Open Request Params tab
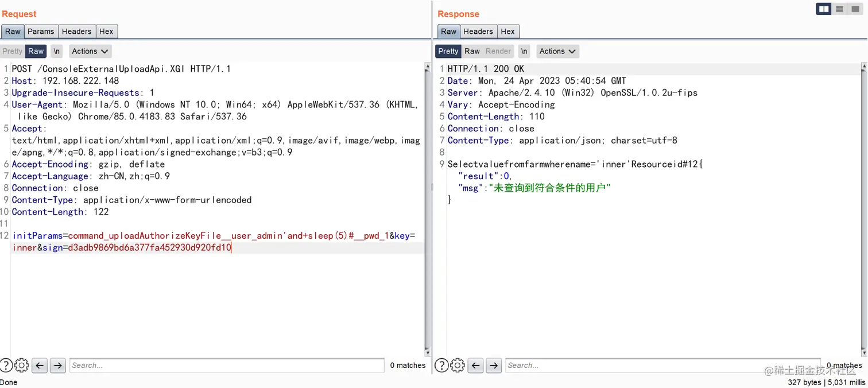 pyautogui.click(x=41, y=32)
